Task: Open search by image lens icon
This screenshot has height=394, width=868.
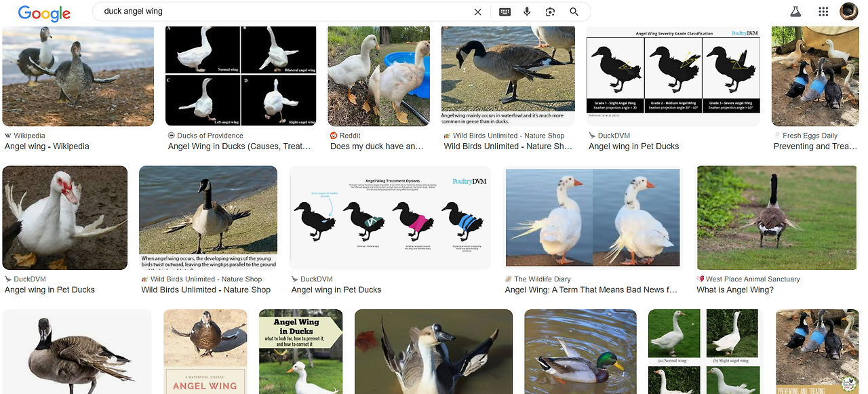Action: pos(550,12)
